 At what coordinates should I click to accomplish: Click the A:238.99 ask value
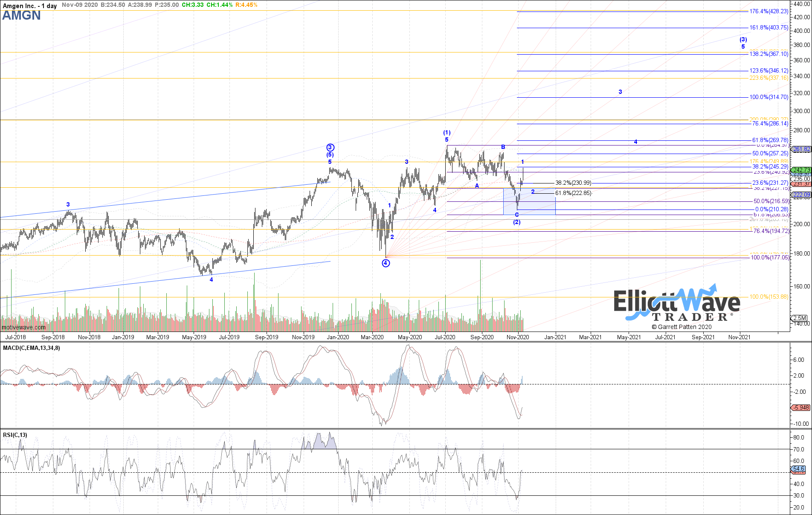click(140, 5)
